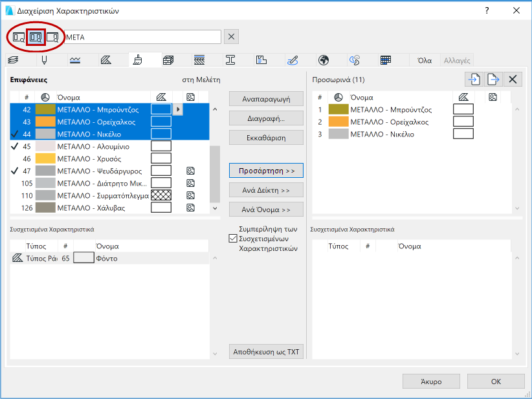Sort the temporary list by # column header
Image resolution: width=532 pixels, height=399 pixels.
coord(320,97)
